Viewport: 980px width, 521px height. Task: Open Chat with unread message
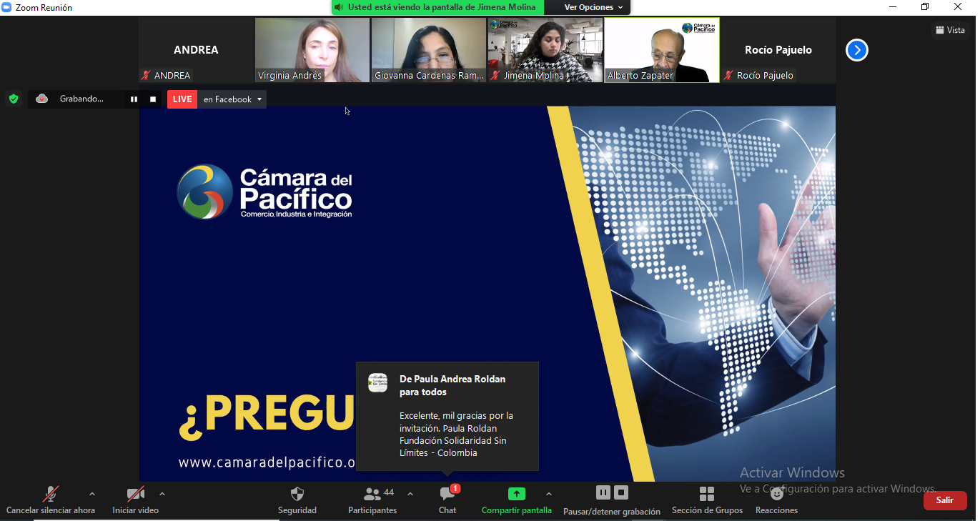tap(447, 500)
